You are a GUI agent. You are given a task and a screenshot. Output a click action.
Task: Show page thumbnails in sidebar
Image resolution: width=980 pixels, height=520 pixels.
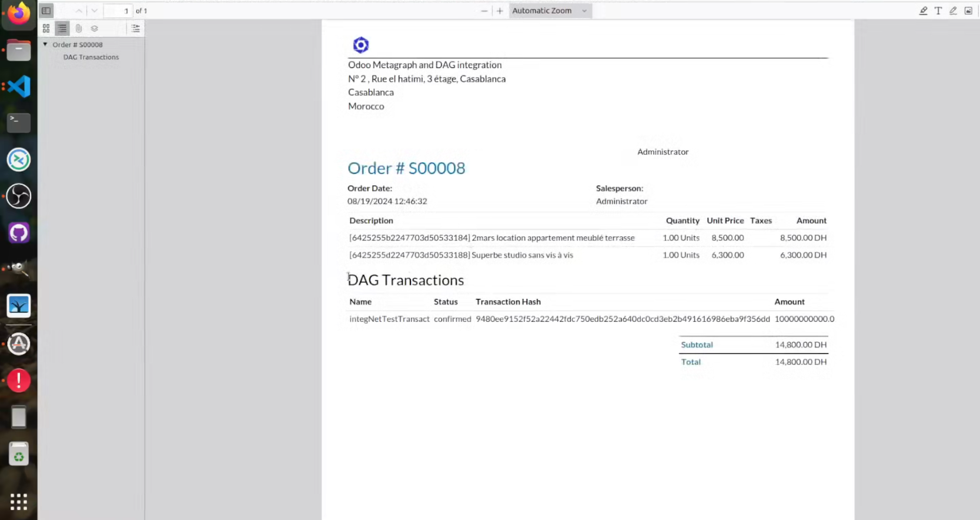(x=46, y=28)
